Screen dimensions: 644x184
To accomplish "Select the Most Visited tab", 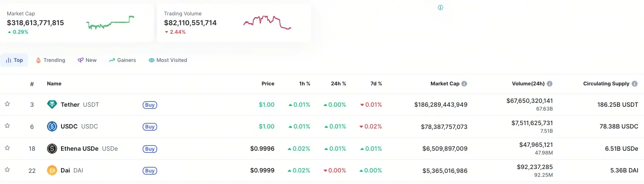I will tap(168, 60).
